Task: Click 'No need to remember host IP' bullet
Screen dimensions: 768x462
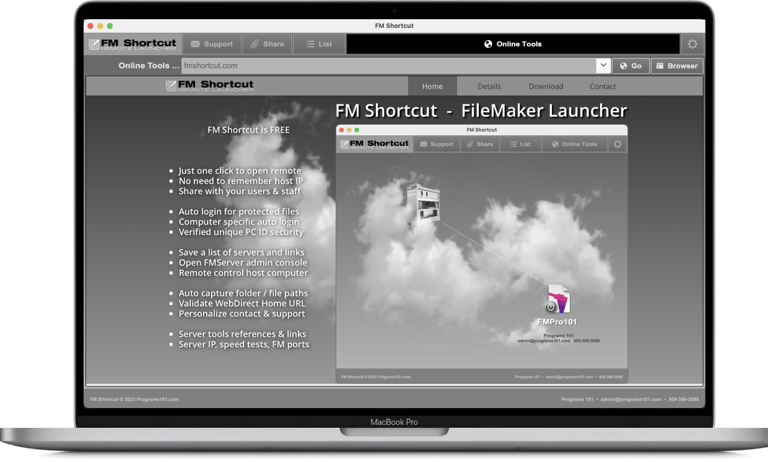Action: pyautogui.click(x=240, y=181)
